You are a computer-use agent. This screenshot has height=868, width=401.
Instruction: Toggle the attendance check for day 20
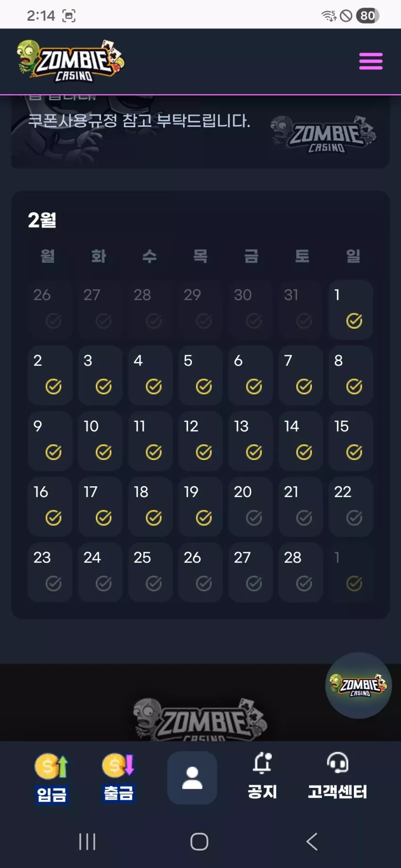point(254,518)
